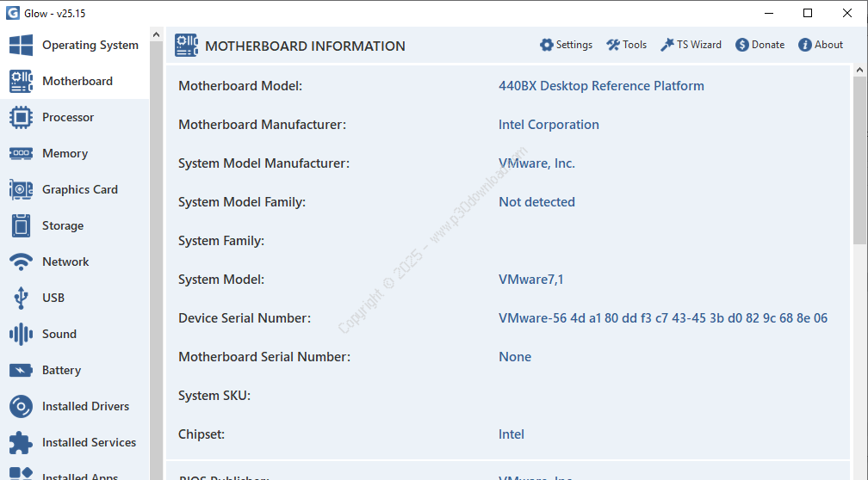Screen dimensions: 868x480
Task: Click the Donate button
Action: coord(759,45)
